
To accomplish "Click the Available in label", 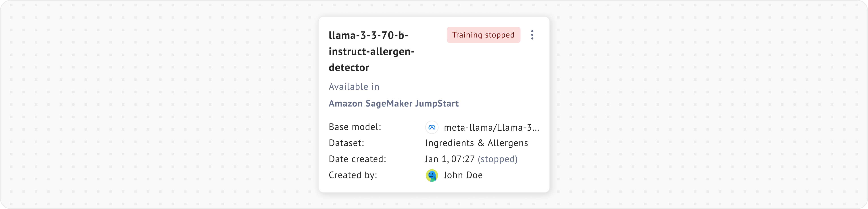I will point(354,87).
